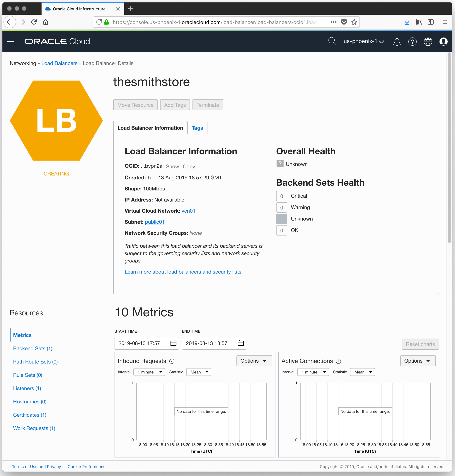Bookmark page with the star icon
The width and height of the screenshot is (455, 476).
(x=354, y=22)
